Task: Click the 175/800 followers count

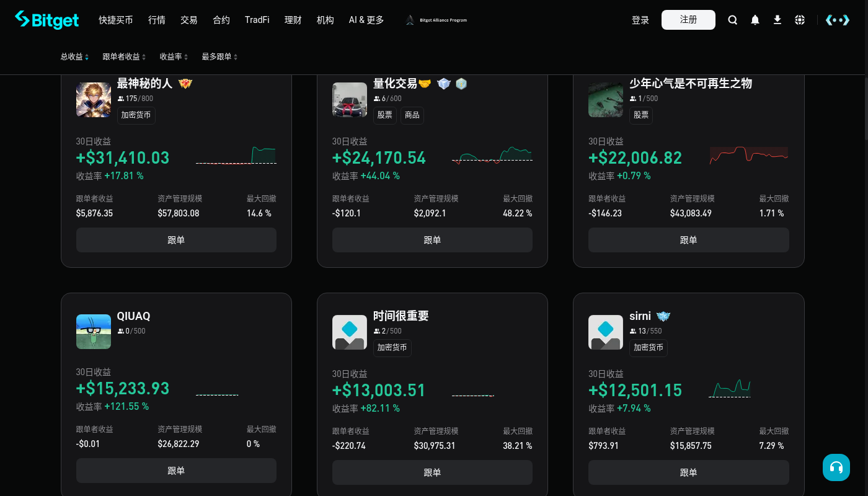Action: tap(135, 99)
